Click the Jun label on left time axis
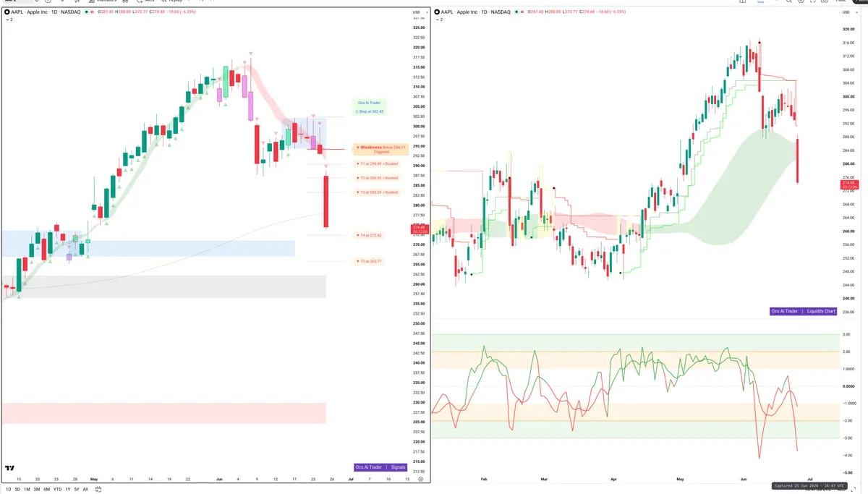This screenshot has width=868, height=494. point(220,479)
